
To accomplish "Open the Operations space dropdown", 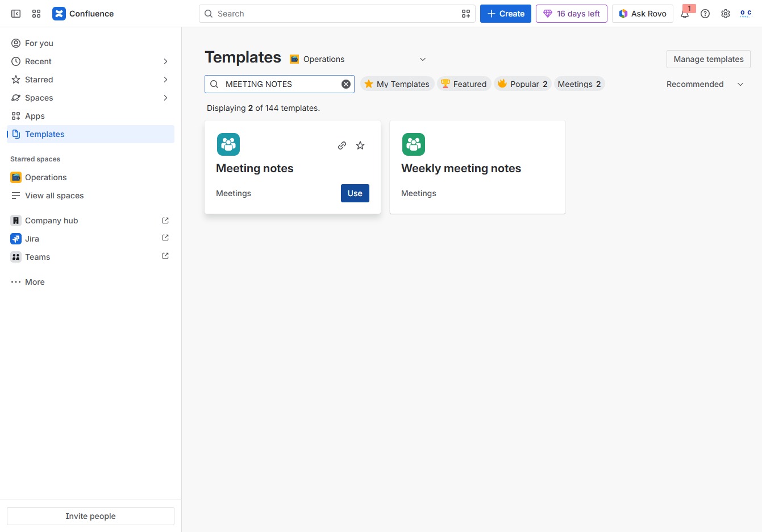I will 358,59.
